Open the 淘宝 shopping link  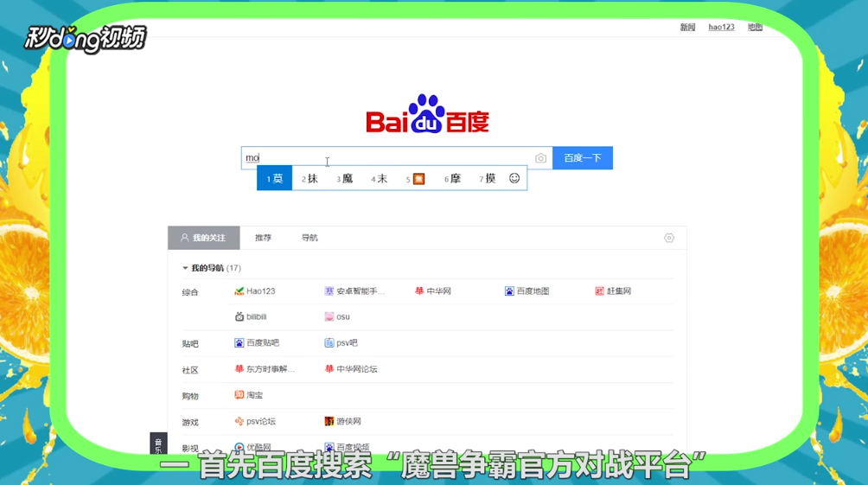pyautogui.click(x=248, y=395)
